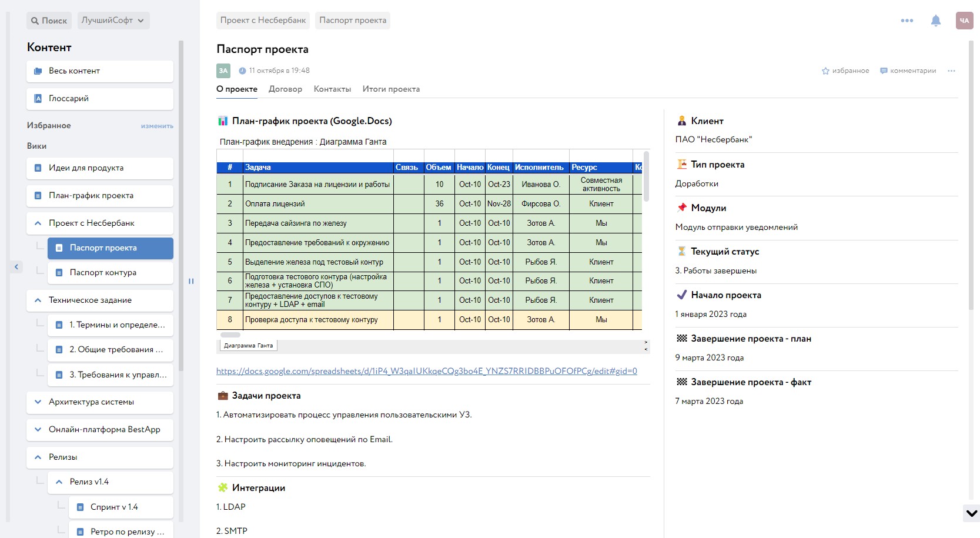Expand Архитектура системы section chevron
The height and width of the screenshot is (538, 980).
pos(38,402)
